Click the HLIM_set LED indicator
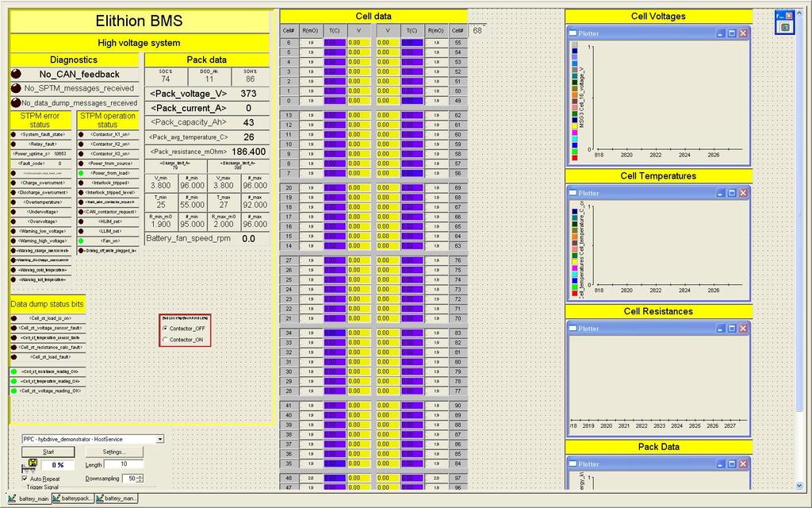This screenshot has width=812, height=508. (x=81, y=222)
